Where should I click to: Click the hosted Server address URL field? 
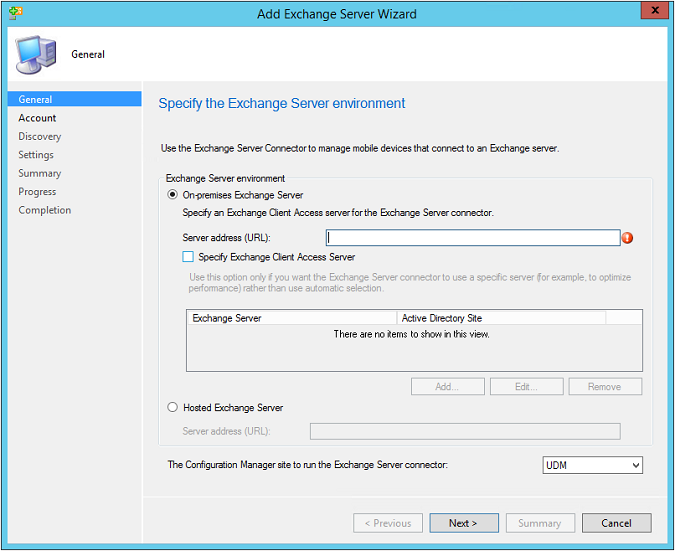(x=465, y=431)
